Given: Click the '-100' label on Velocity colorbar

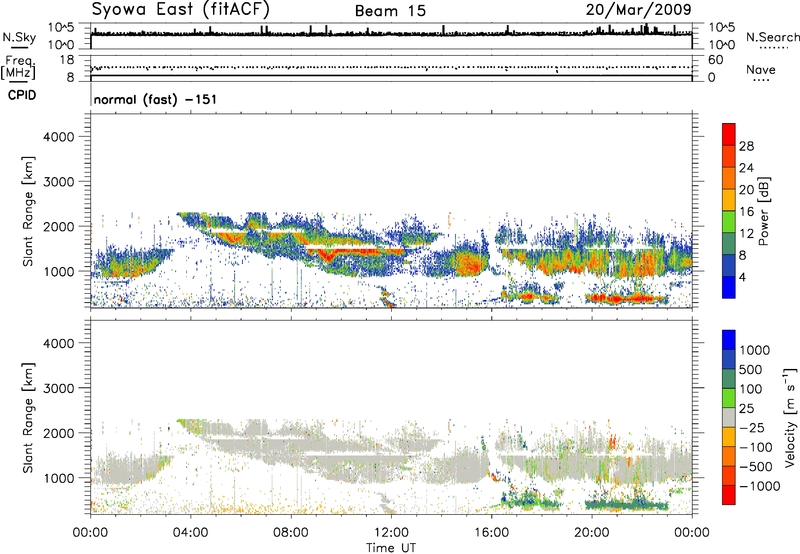Looking at the screenshot, I should point(756,447).
